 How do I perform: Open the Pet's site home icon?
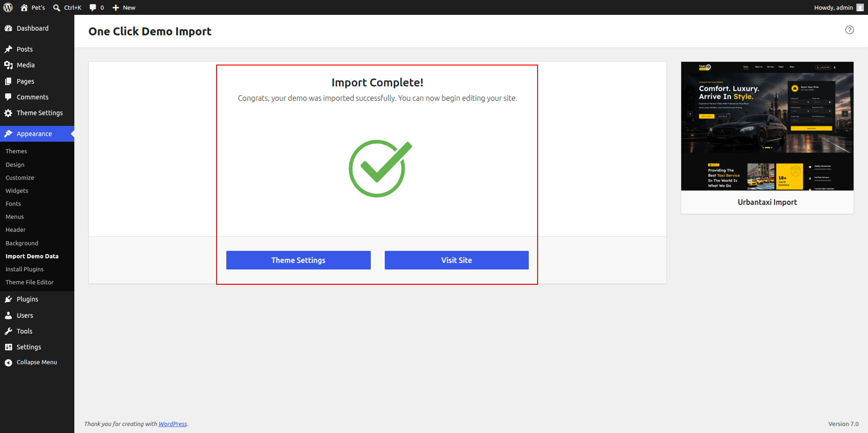[24, 7]
